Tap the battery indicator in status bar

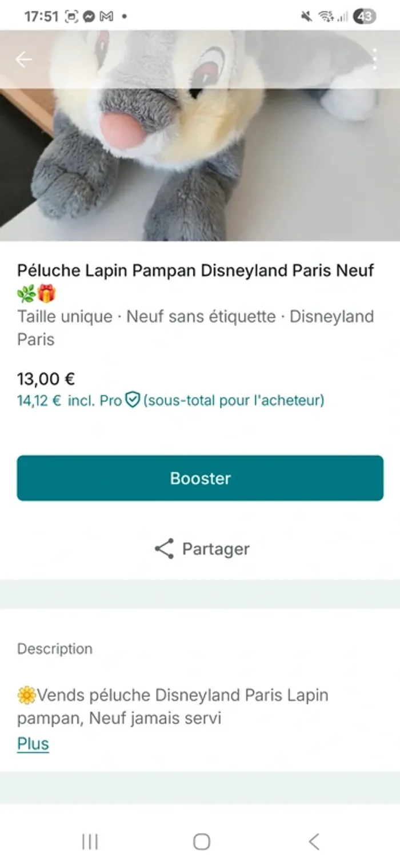tap(365, 17)
